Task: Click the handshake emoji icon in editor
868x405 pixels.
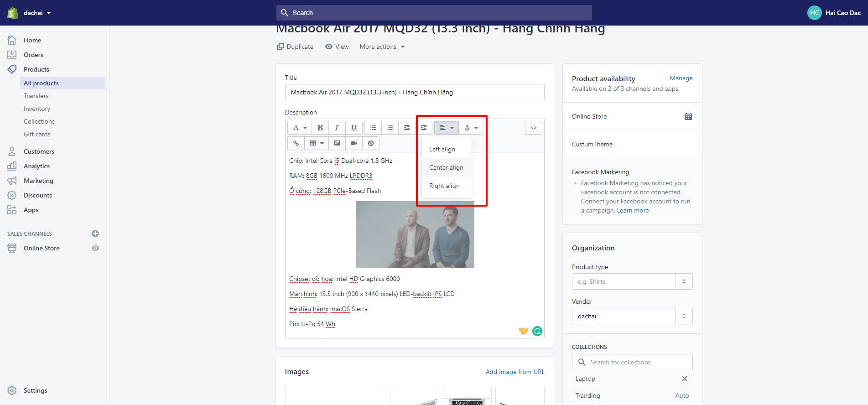Action: [524, 331]
